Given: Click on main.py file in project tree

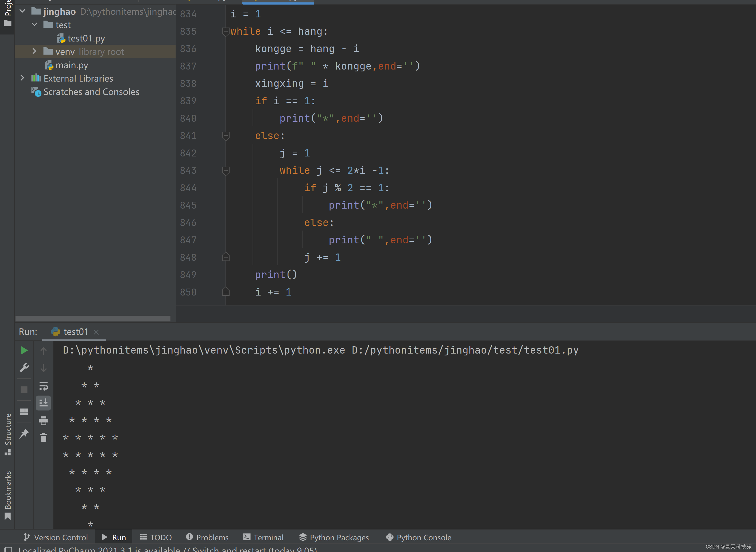Looking at the screenshot, I should tap(72, 65).
